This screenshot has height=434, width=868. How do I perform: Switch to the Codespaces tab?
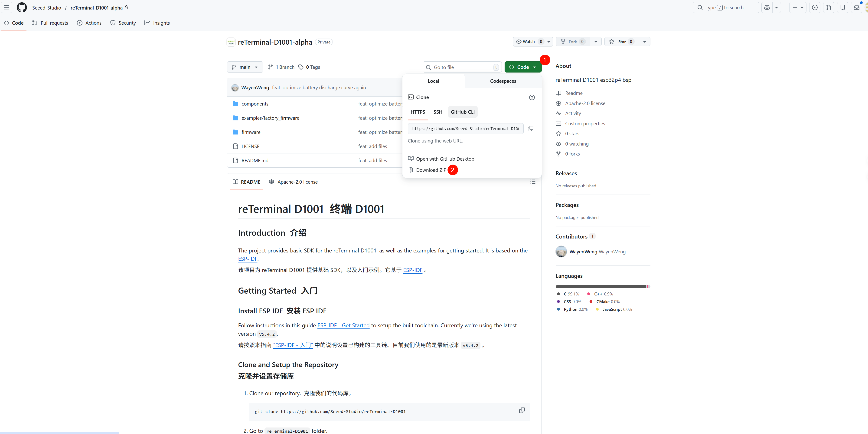[503, 81]
